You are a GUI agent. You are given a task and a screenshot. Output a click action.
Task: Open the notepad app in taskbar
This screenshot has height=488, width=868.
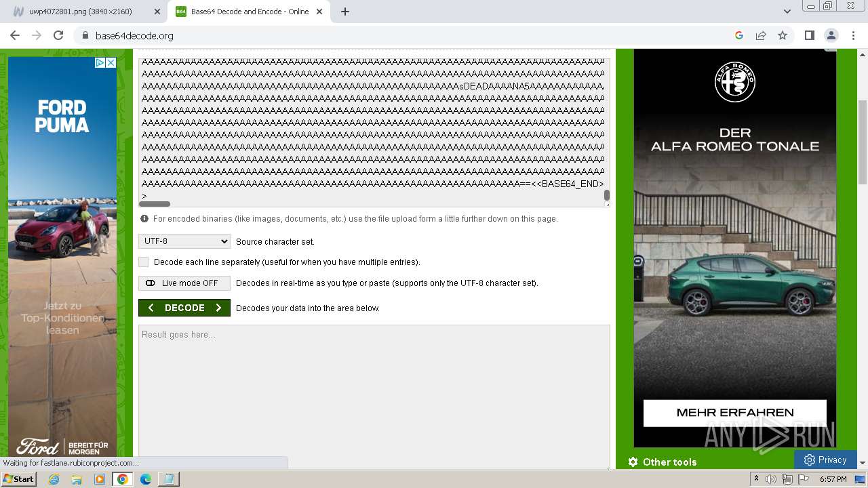(168, 479)
